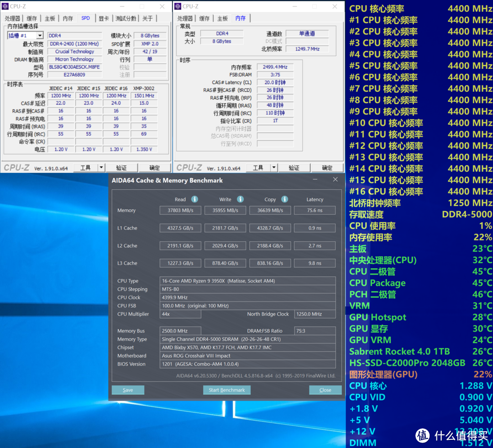The height and width of the screenshot is (448, 493).
Task: Click Memory Copy value 36639 MB/s
Action: point(270,210)
